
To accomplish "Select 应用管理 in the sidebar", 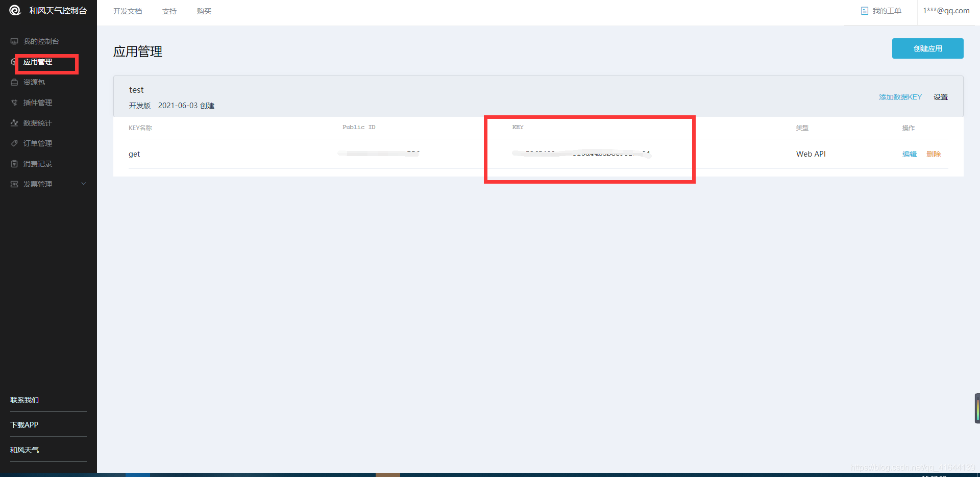I will 38,62.
